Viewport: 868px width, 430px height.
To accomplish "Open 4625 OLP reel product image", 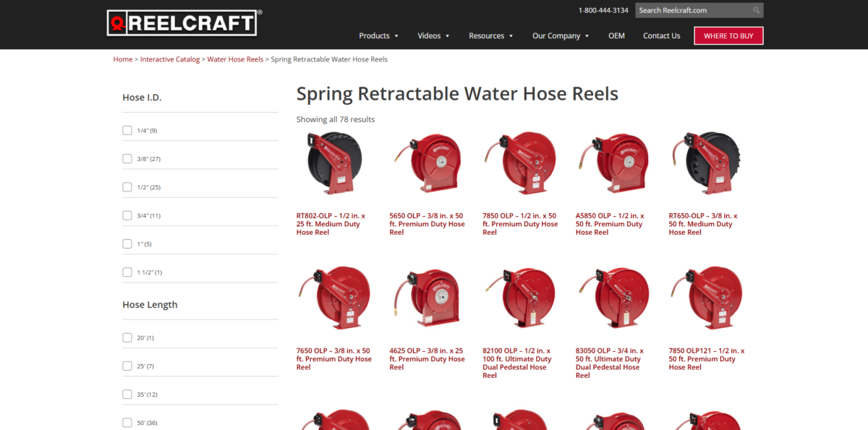I will [427, 298].
